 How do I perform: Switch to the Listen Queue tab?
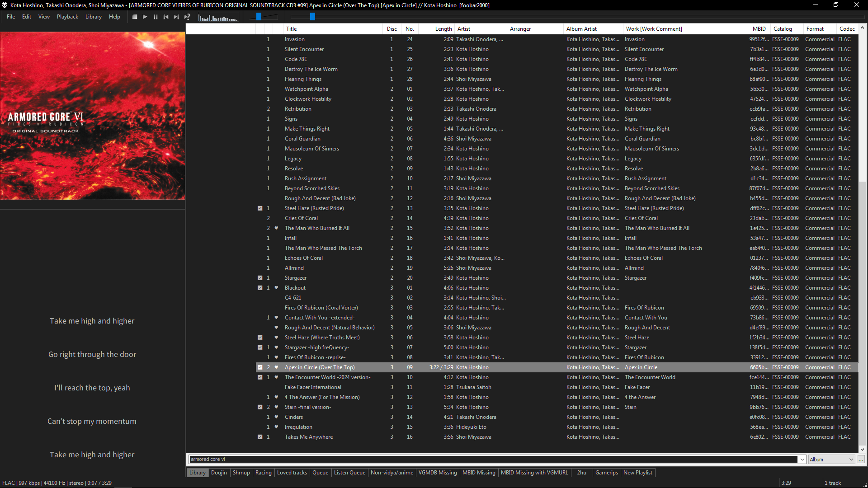click(x=349, y=473)
